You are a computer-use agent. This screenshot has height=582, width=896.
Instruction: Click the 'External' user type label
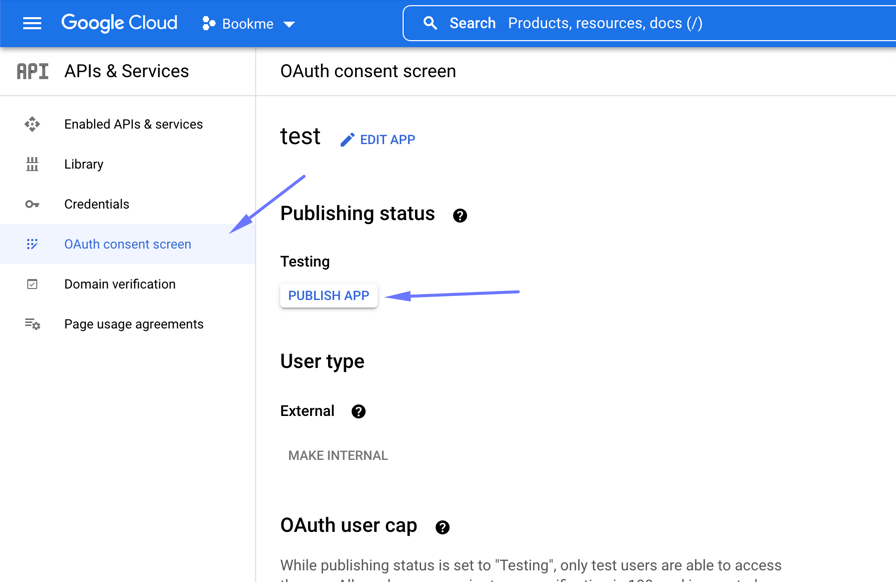307,411
